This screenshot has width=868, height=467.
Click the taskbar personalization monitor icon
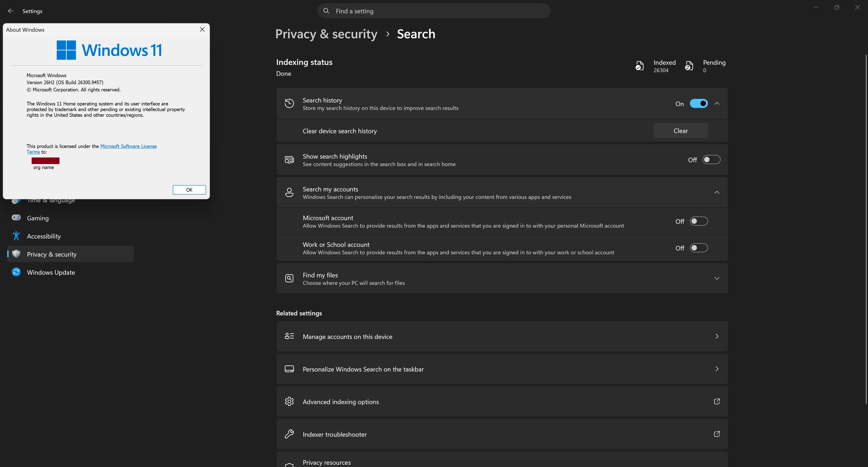tap(289, 369)
